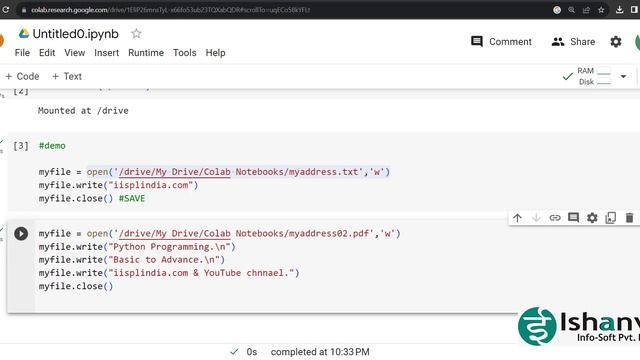Click the #demo comment line in cell 3
The width and height of the screenshot is (640, 360).
click(x=52, y=146)
